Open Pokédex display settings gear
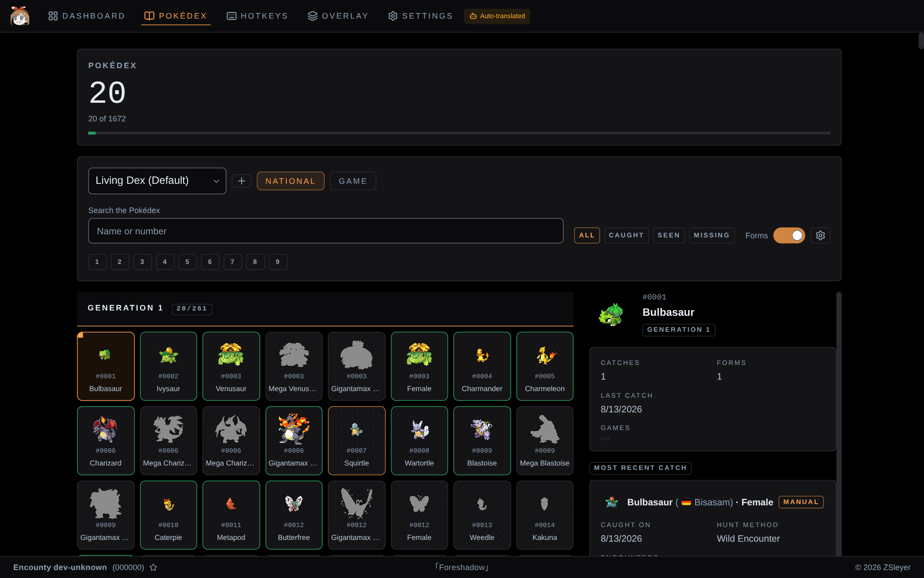The height and width of the screenshot is (578, 924). [x=820, y=235]
